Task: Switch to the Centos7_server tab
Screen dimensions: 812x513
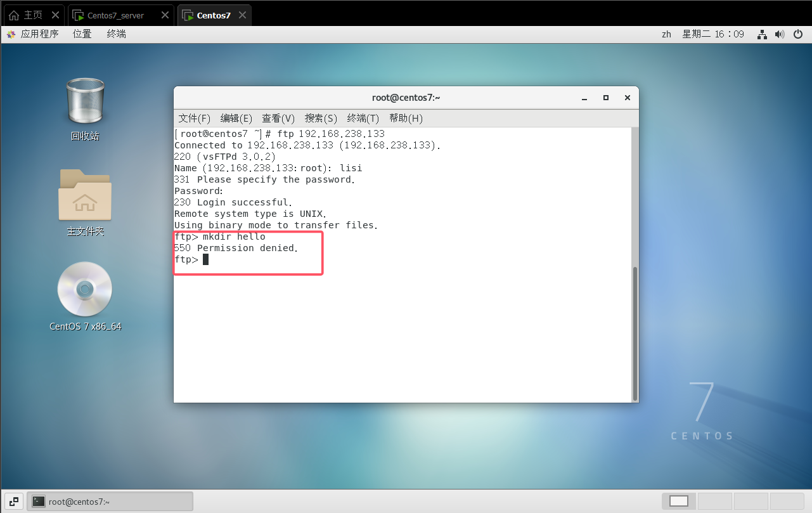Action: click(115, 15)
